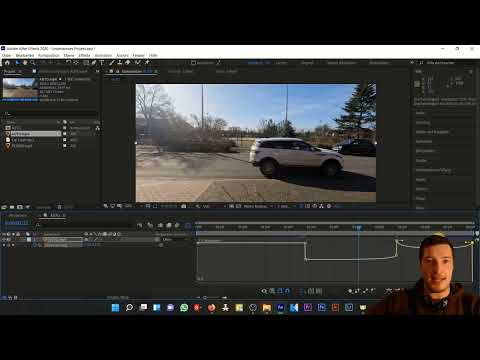Click the trash icon in the Project panel
Screen dimensions: 480x360
[59, 207]
